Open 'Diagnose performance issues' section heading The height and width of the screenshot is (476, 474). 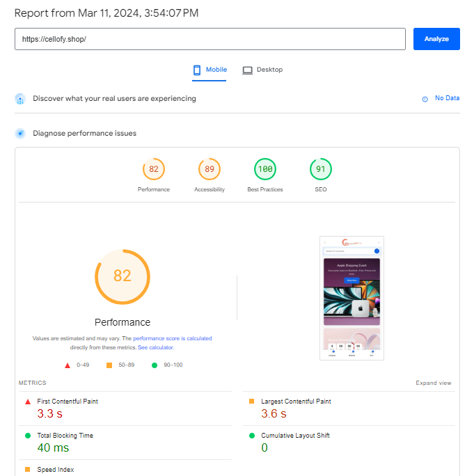point(84,134)
